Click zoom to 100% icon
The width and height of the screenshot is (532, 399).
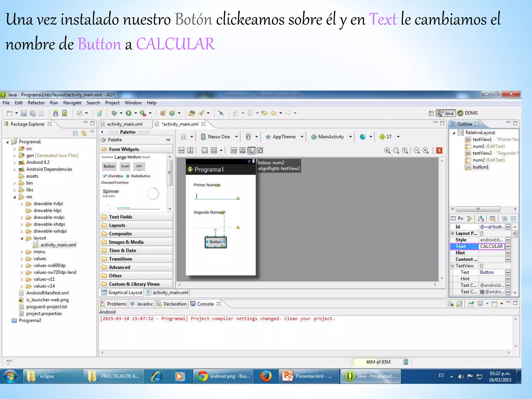(x=405, y=150)
